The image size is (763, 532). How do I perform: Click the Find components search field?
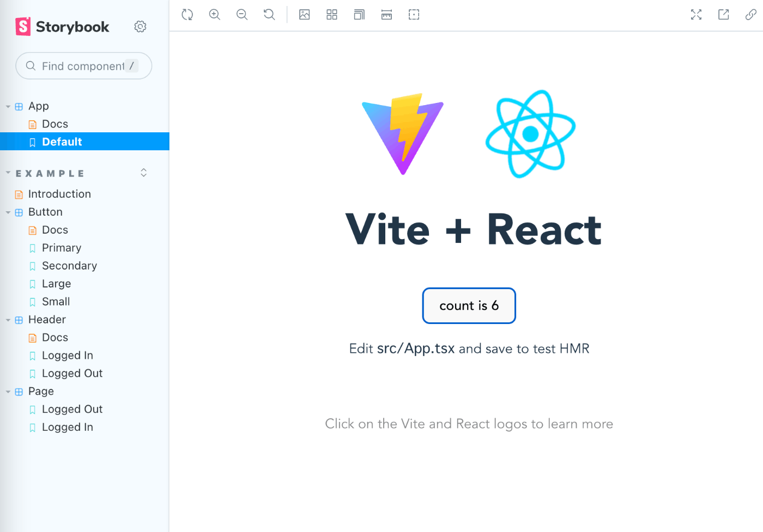click(83, 66)
